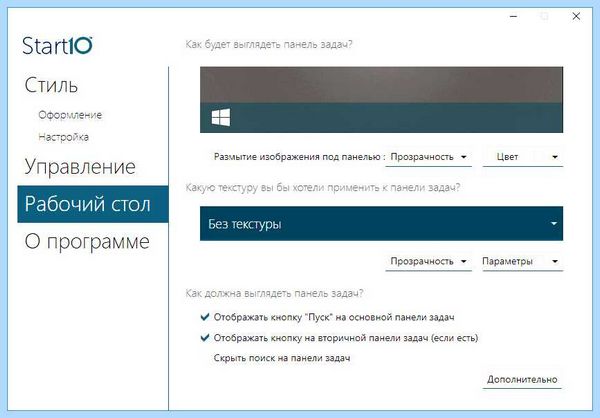Click the Start10 logo
The width and height of the screenshot is (600, 418).
click(x=57, y=46)
